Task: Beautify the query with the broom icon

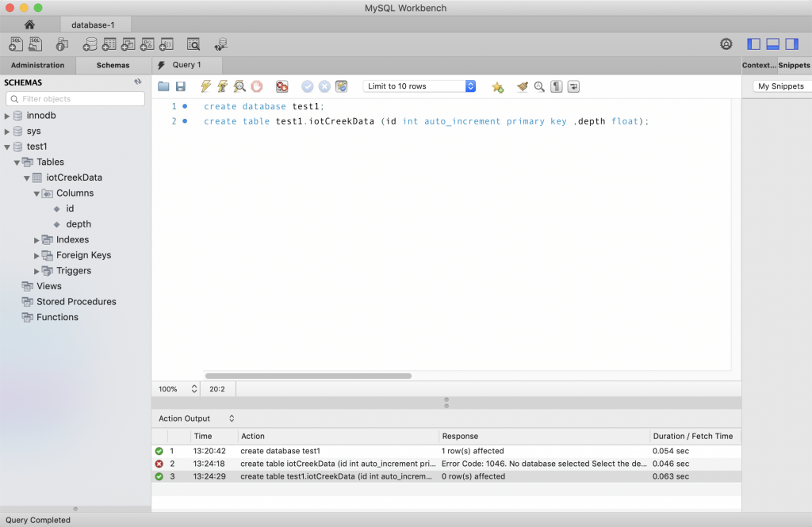Action: click(523, 86)
